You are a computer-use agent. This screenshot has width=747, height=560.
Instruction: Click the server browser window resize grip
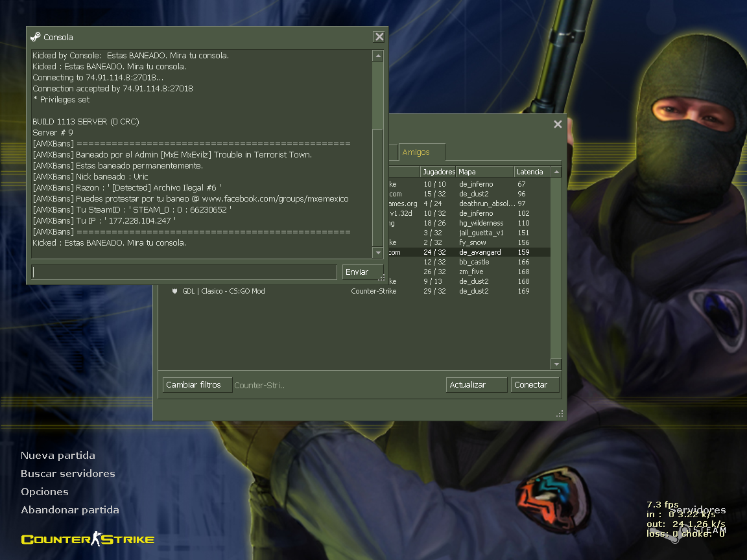[x=560, y=414]
